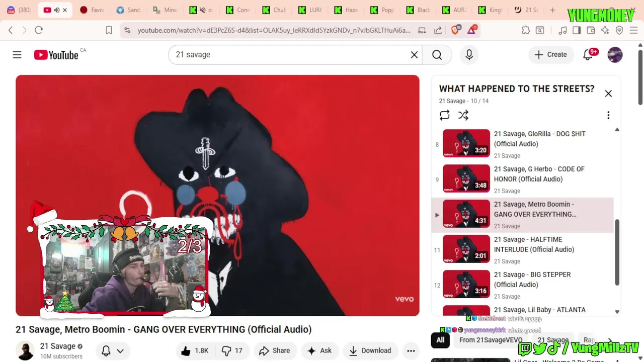Select the From 21SavageVEVO chip
This screenshot has height=362, width=644.
(491, 340)
